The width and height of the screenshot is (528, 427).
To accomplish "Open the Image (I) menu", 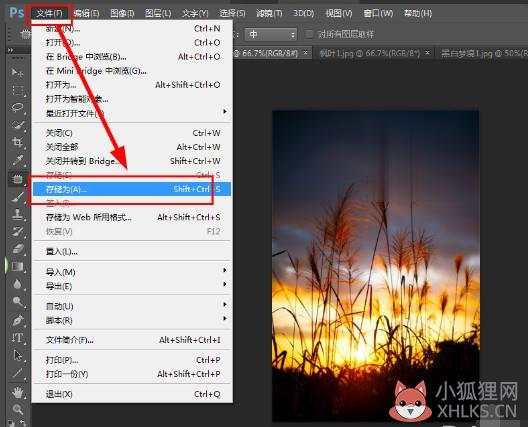I will point(122,13).
